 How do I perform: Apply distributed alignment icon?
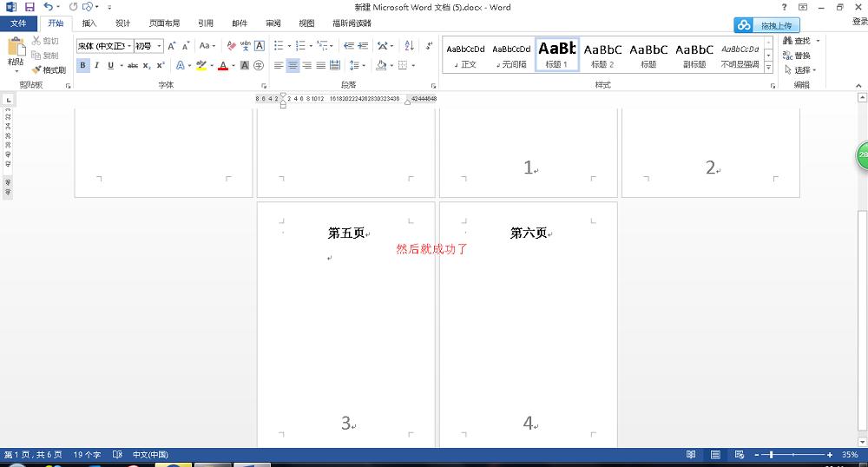click(x=335, y=65)
